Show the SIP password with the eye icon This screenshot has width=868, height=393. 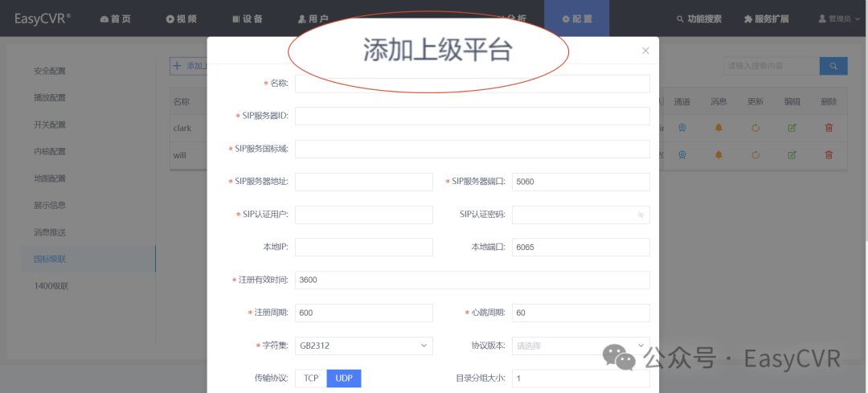[641, 215]
